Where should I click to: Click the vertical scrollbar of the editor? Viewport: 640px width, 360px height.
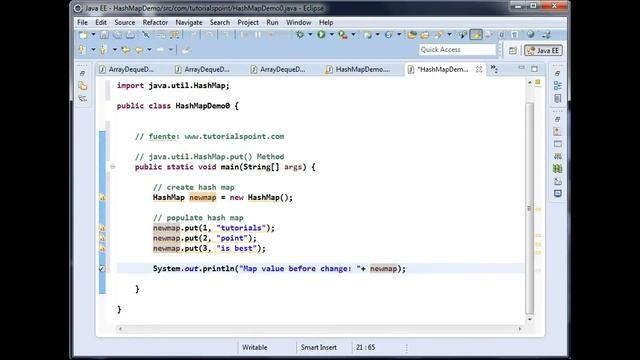pyautogui.click(x=529, y=208)
